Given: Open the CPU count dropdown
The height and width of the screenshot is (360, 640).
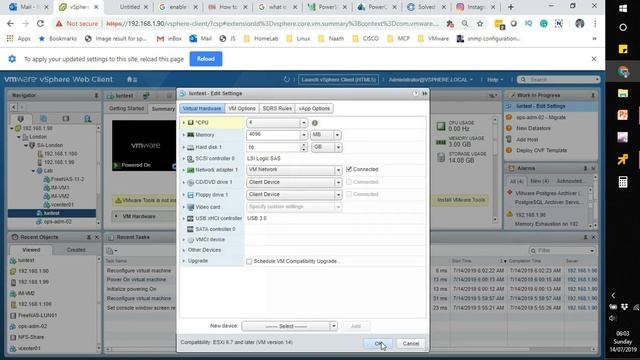Looking at the screenshot, I should tap(304, 123).
